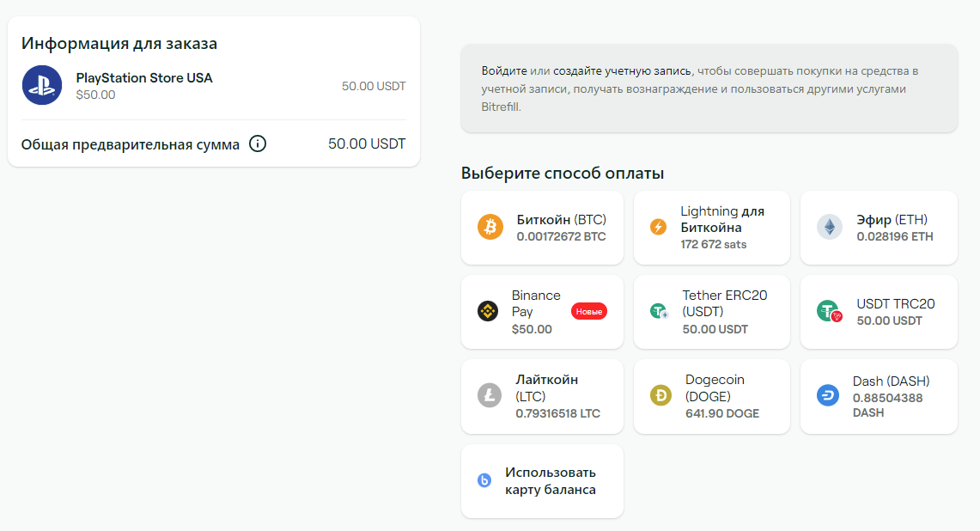Click the grey Litecoin icon
Image resolution: width=980 pixels, height=531 pixels.
490,395
